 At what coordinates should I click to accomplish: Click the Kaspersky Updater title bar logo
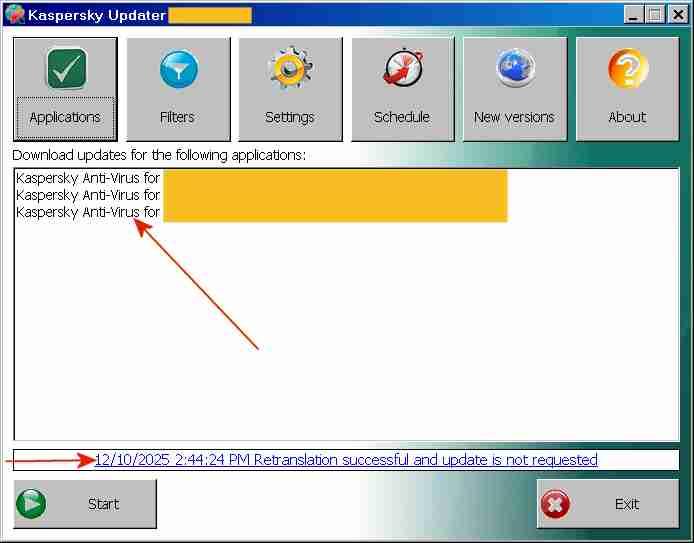click(x=14, y=14)
